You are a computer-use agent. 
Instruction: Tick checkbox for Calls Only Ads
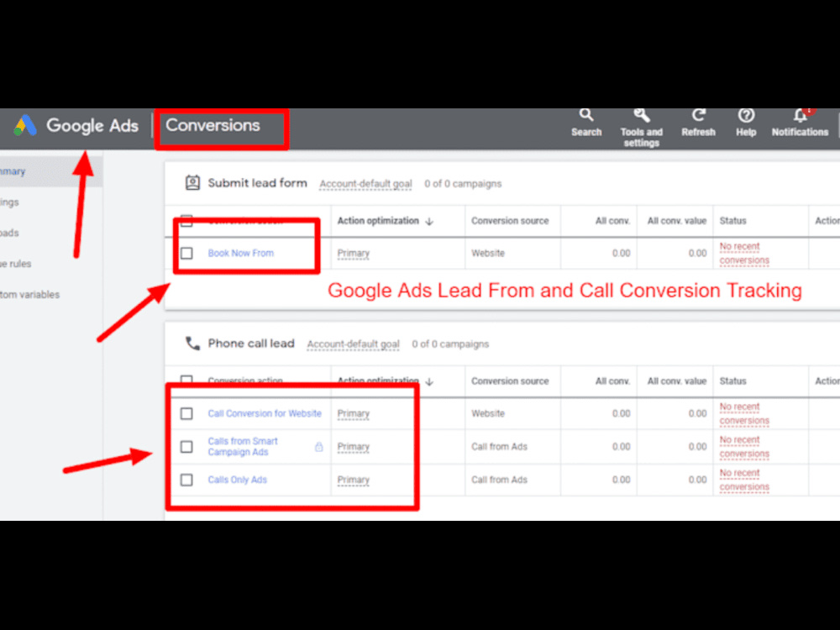(x=186, y=480)
